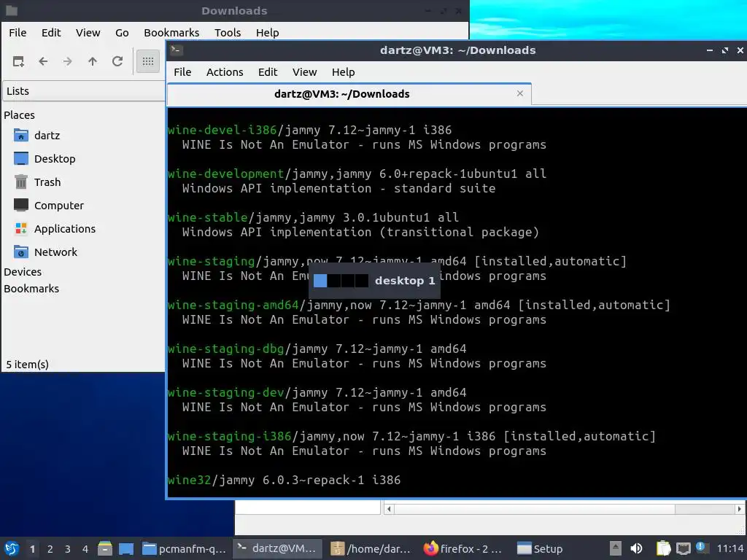The width and height of the screenshot is (747, 560).
Task: Select Computer in Places sidebar
Action: [x=58, y=206]
